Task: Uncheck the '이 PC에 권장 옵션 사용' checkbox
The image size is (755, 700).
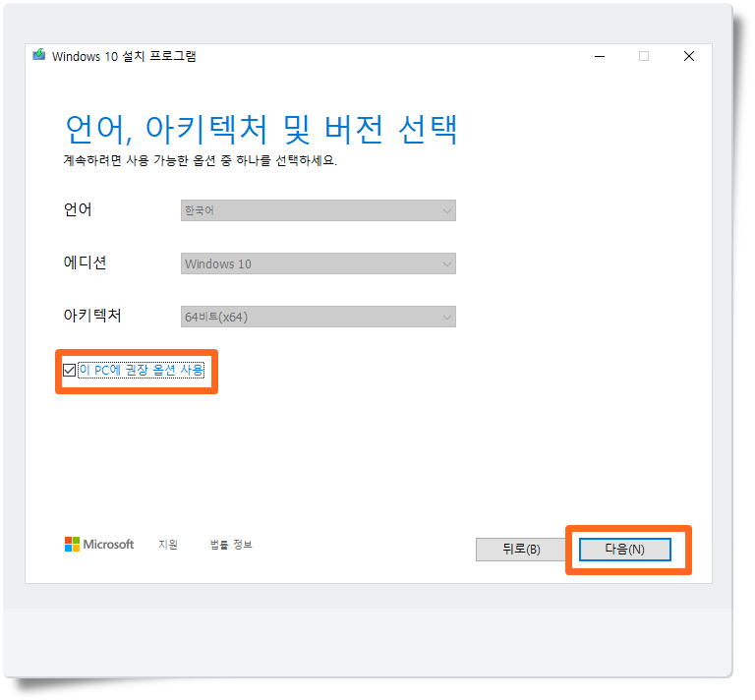Action: [x=70, y=371]
